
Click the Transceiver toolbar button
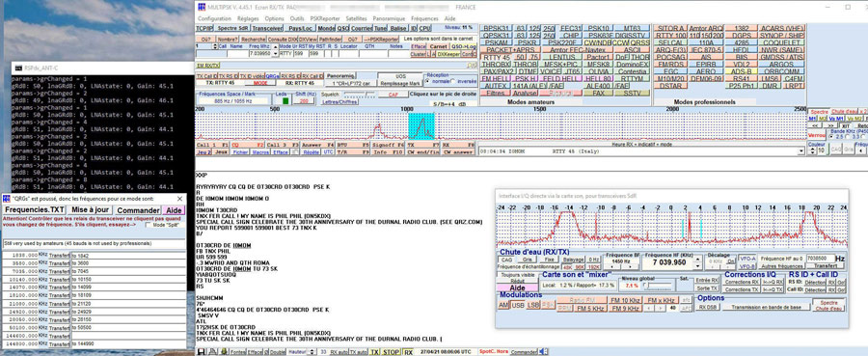pyautogui.click(x=268, y=28)
